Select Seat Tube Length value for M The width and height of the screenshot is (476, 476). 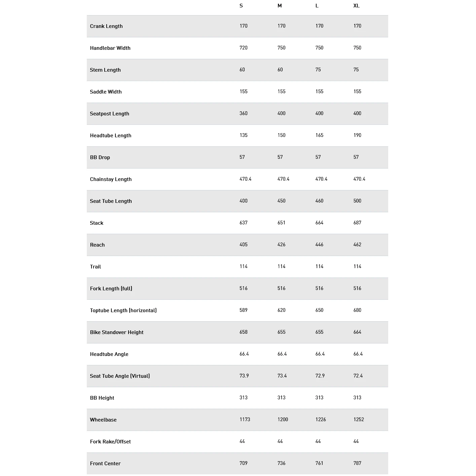(x=282, y=201)
